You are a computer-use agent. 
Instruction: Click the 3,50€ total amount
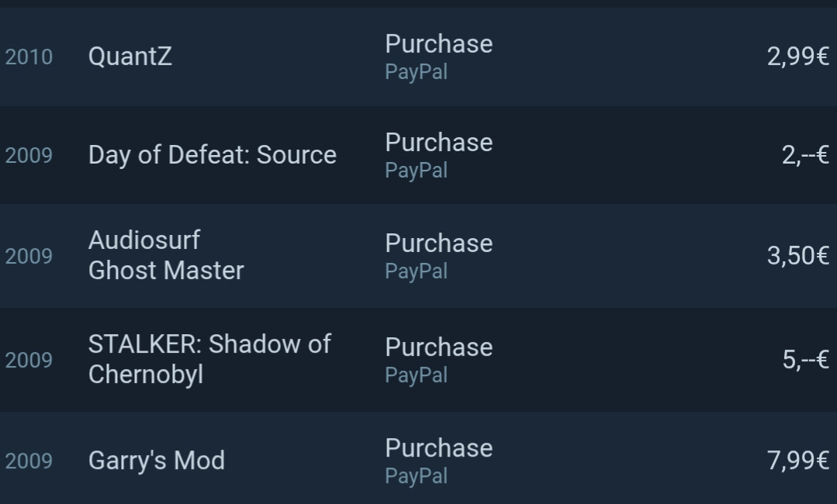coord(797,256)
